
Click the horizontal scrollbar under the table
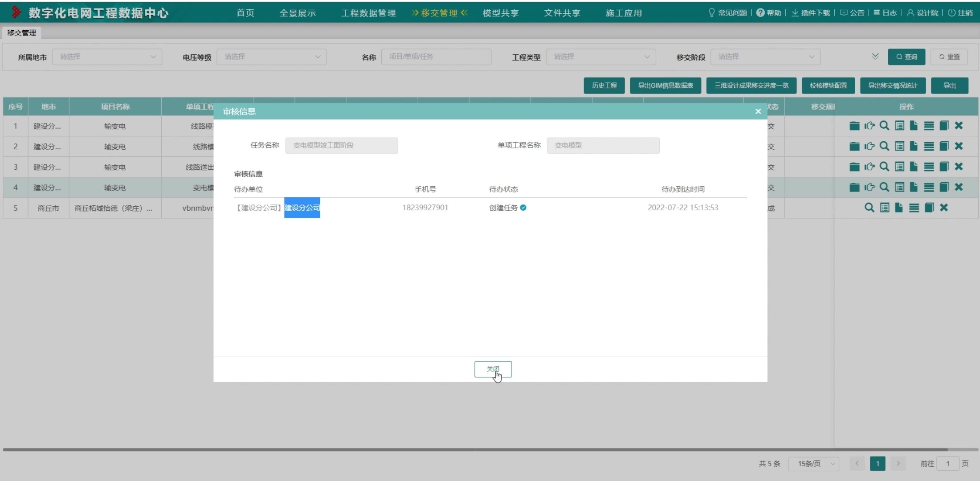(475, 450)
